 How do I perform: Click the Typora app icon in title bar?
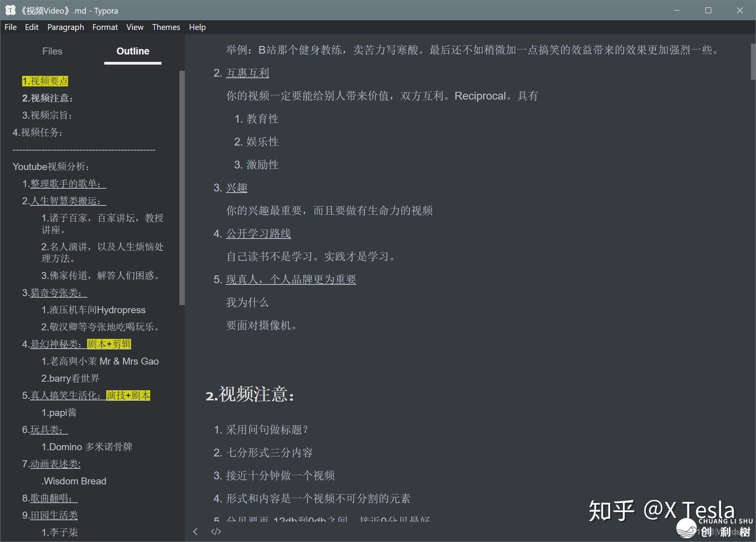[x=11, y=11]
